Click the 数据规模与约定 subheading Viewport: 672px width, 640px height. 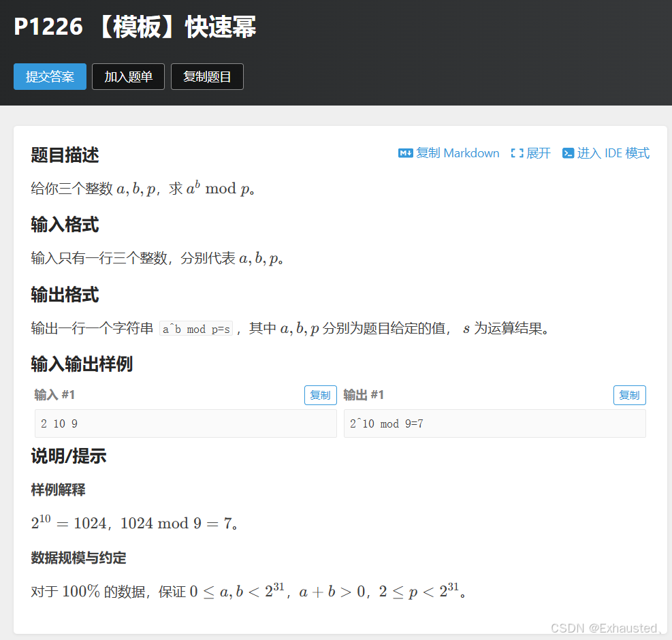pos(78,558)
